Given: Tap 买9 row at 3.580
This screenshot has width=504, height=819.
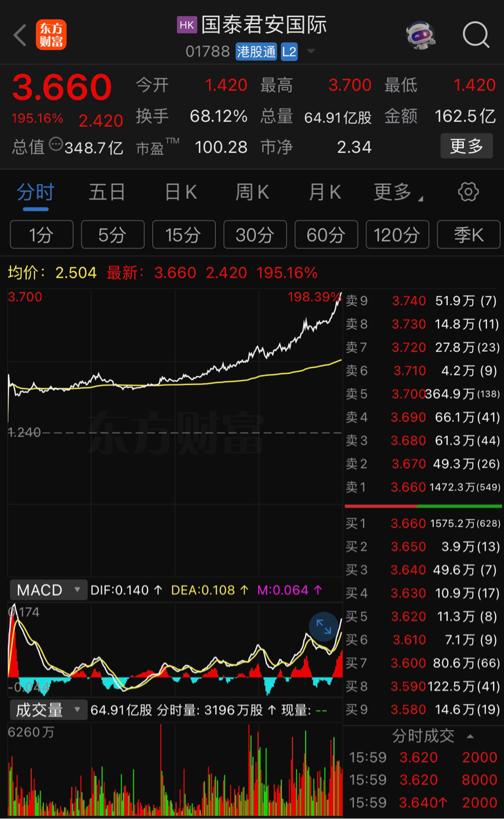Looking at the screenshot, I should (x=423, y=709).
